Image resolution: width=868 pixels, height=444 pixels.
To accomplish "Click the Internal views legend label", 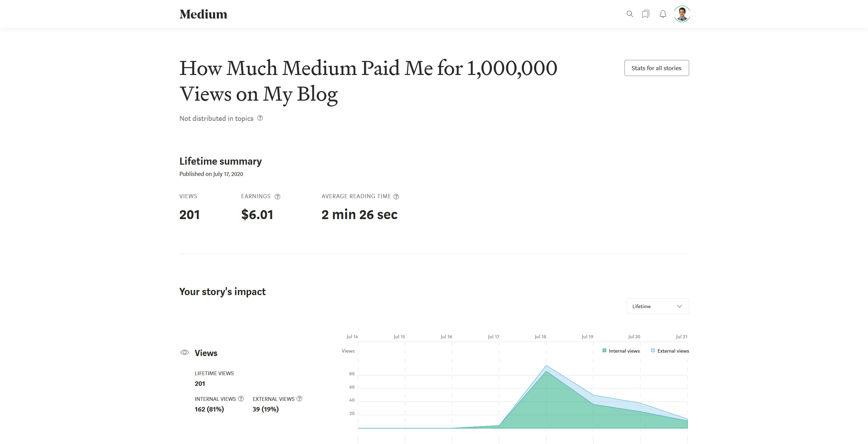I will click(624, 351).
